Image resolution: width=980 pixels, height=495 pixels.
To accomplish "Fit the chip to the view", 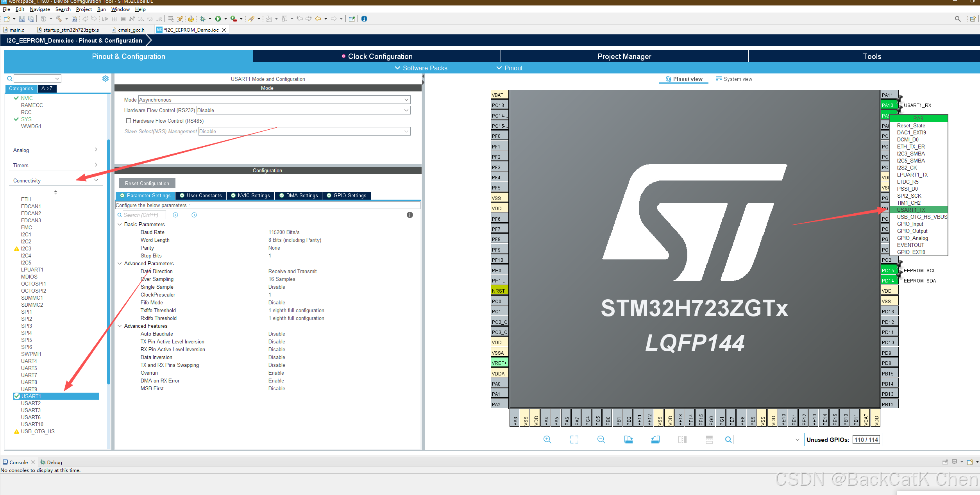I will point(574,440).
